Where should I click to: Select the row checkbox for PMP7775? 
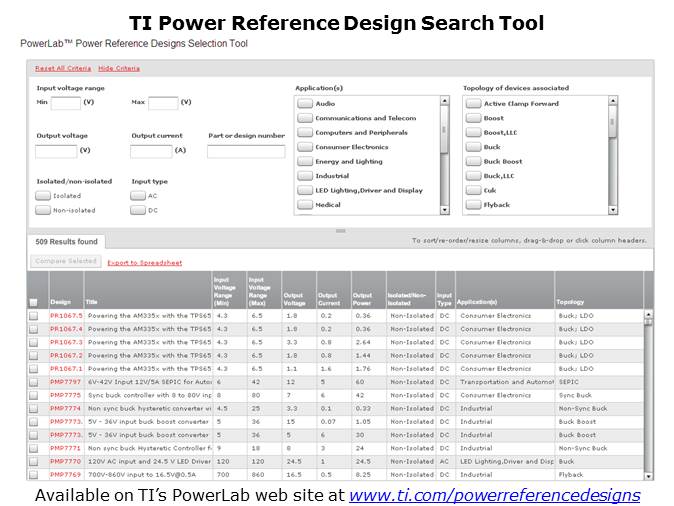tap(35, 395)
